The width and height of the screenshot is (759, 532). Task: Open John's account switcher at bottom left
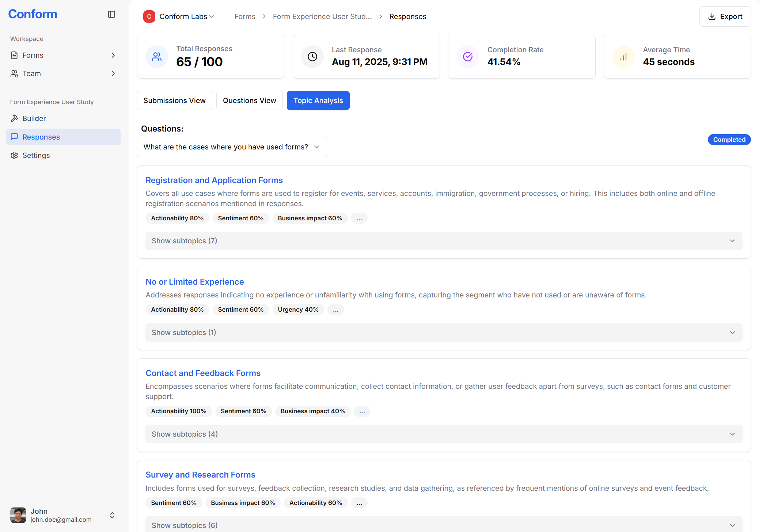tap(112, 515)
